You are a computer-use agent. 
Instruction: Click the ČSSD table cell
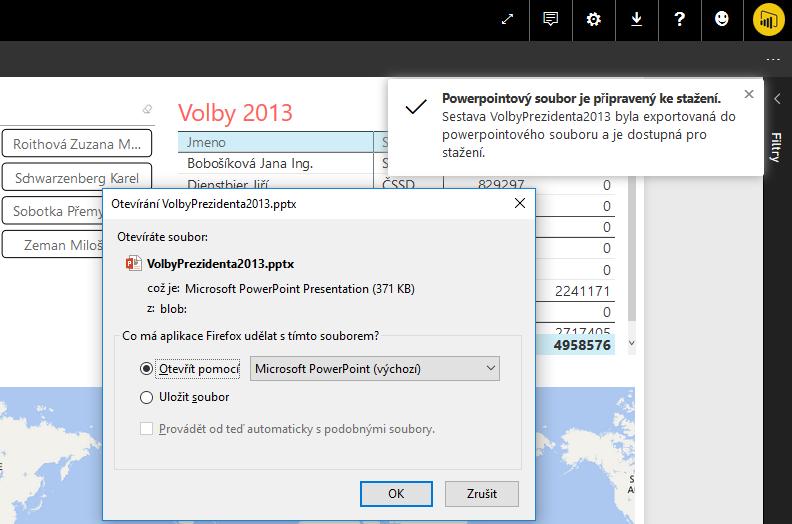click(399, 185)
